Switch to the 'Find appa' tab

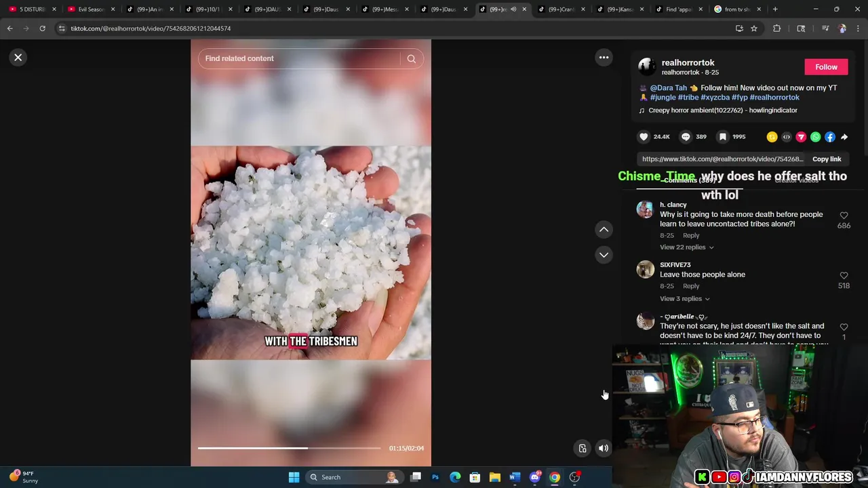677,9
